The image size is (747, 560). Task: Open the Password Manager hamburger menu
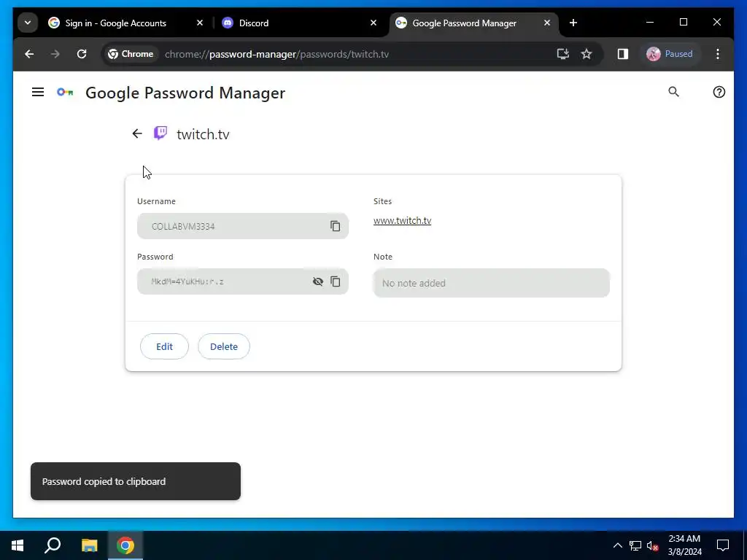pos(38,92)
